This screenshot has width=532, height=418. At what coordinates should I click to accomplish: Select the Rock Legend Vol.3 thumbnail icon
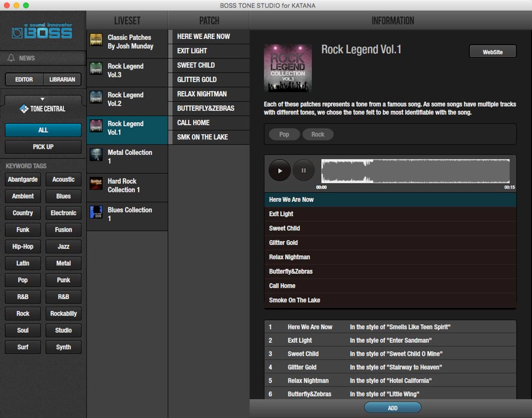tap(96, 68)
